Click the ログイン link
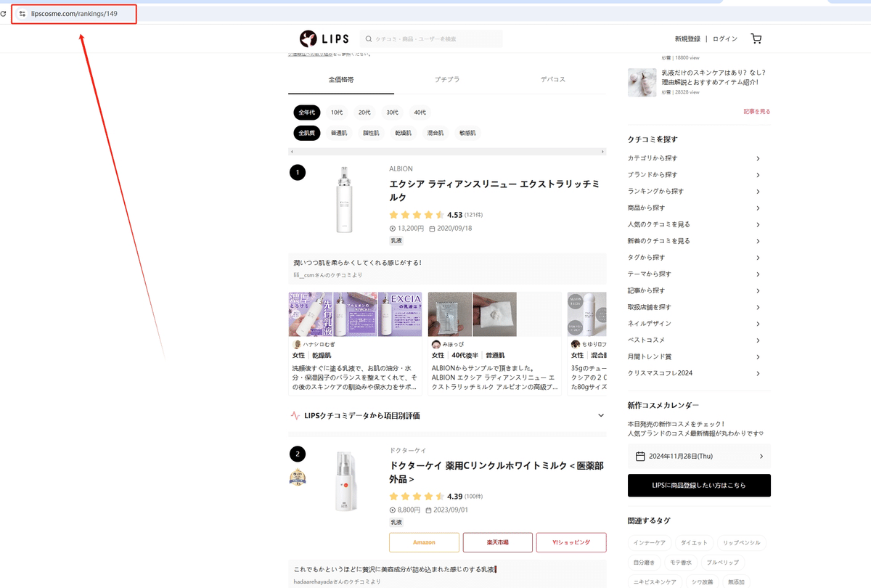 pyautogui.click(x=725, y=39)
